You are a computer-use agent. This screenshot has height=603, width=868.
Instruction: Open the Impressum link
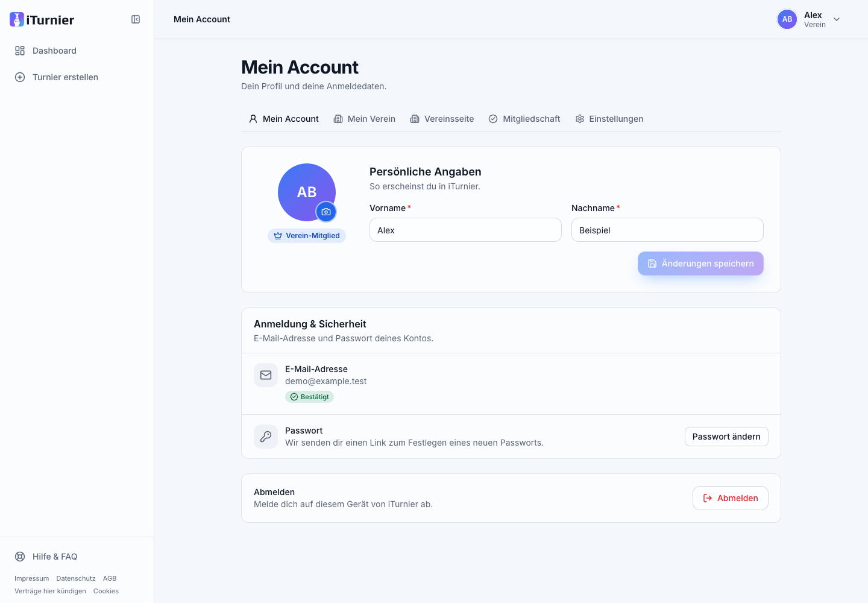point(31,578)
